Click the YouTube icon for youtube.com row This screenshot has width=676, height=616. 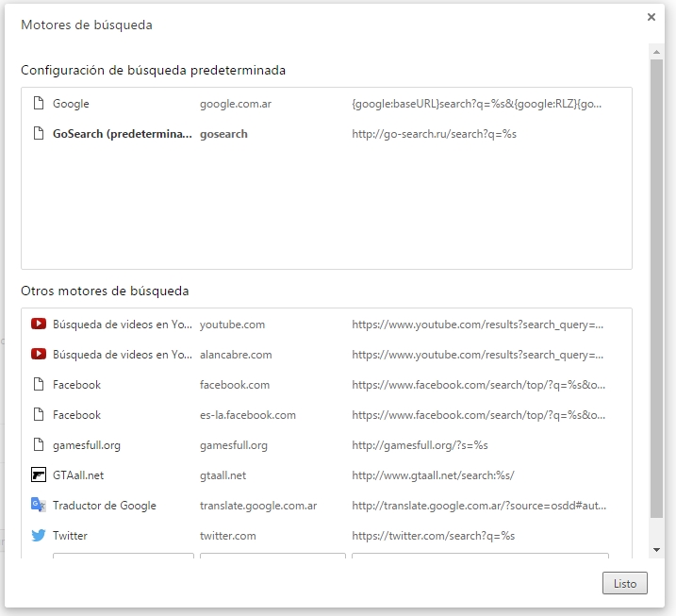(39, 324)
